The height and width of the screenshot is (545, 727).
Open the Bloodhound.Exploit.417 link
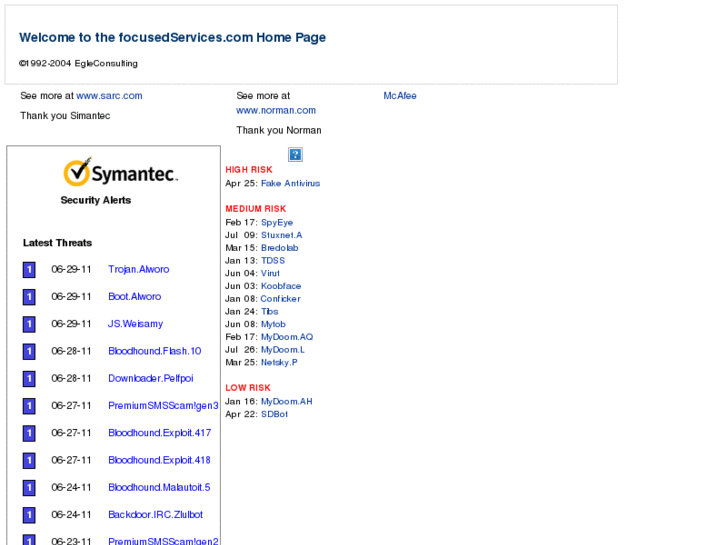[159, 433]
